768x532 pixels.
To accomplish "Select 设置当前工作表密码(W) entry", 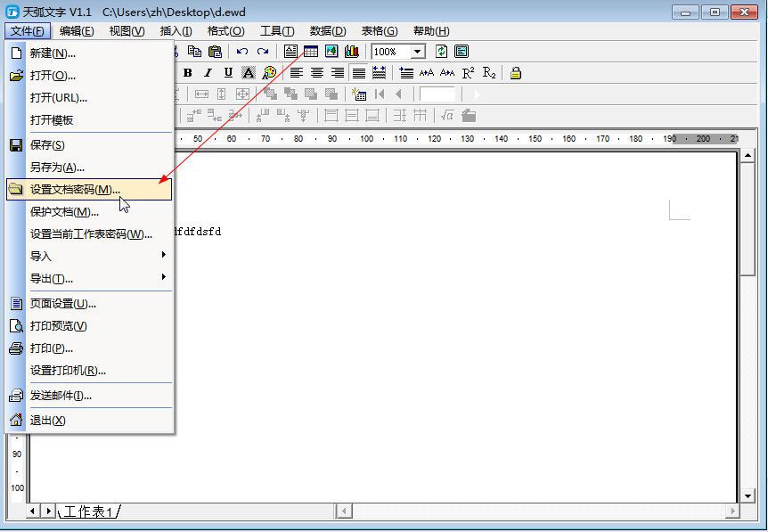I will (x=89, y=234).
